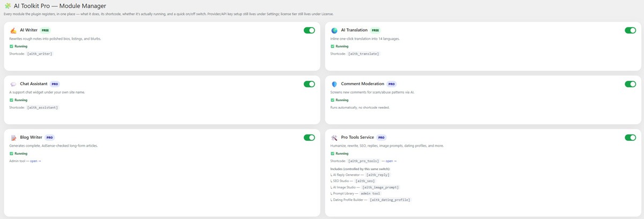
Task: Click the [aitk_image_prompt] shortcode
Action: (380, 187)
